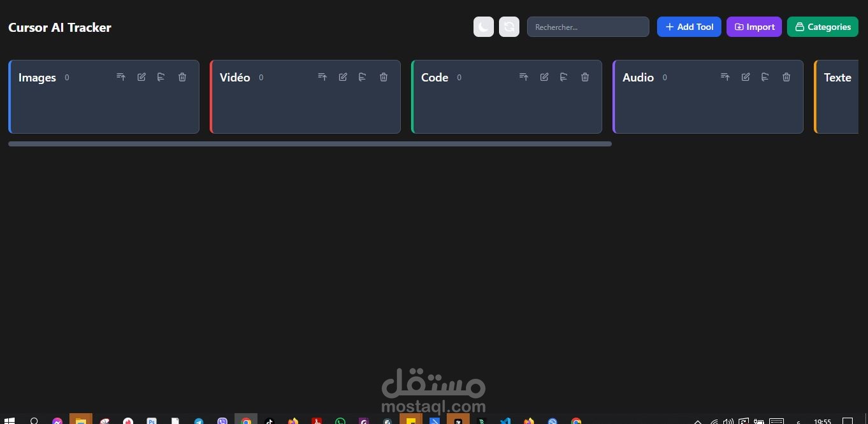
Task: Click the refresh sync arrows button
Action: tap(509, 27)
